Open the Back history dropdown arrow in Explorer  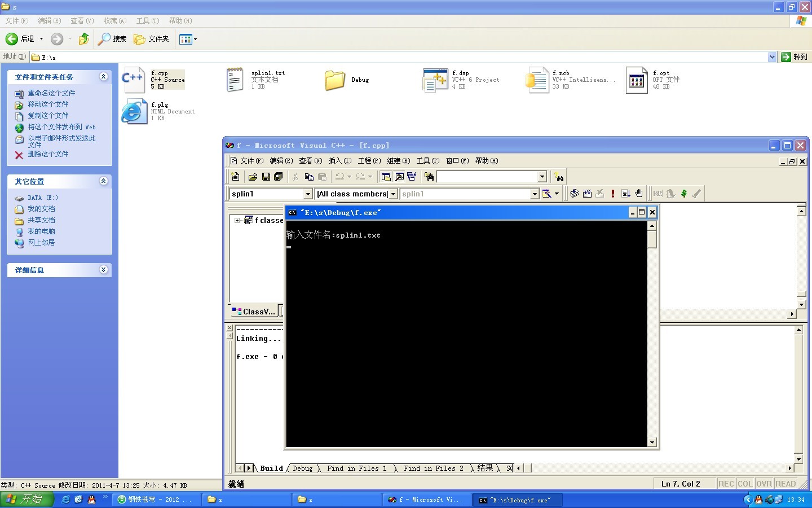(41, 39)
